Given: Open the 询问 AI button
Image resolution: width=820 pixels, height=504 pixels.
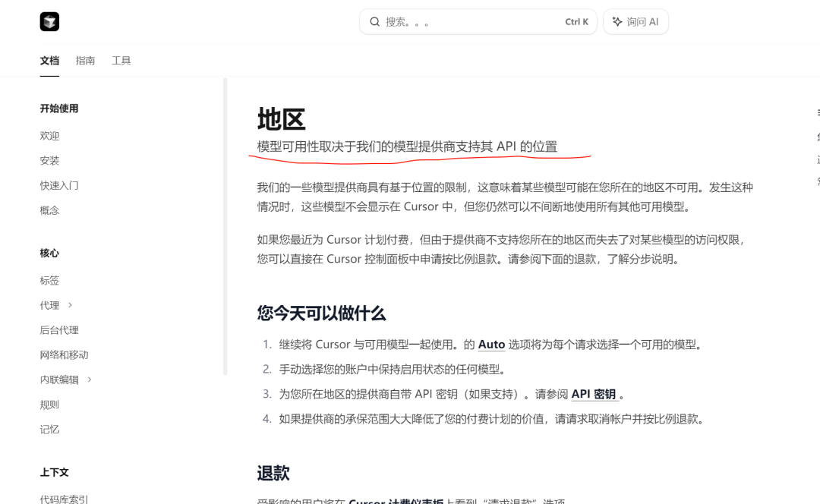Looking at the screenshot, I should (x=635, y=21).
